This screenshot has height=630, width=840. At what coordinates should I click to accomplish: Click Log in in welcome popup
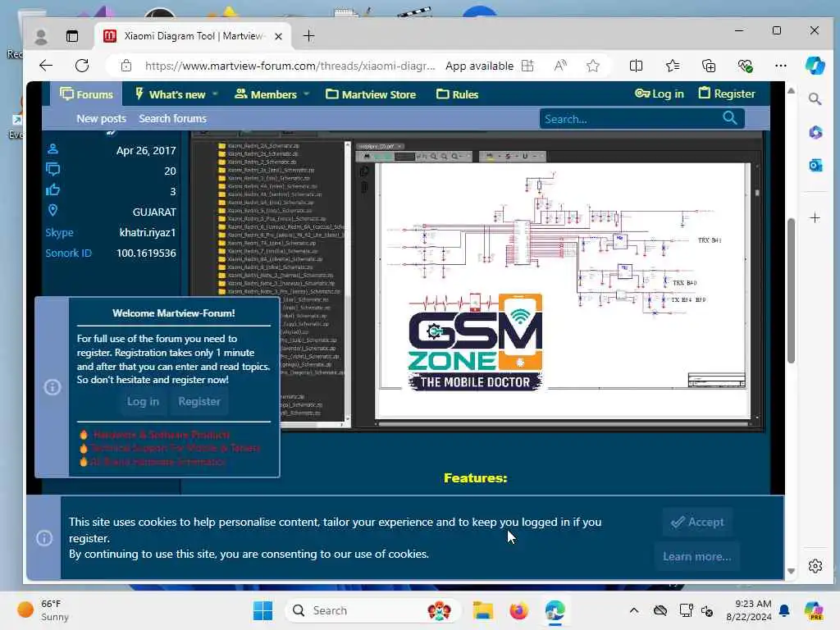[143, 401]
